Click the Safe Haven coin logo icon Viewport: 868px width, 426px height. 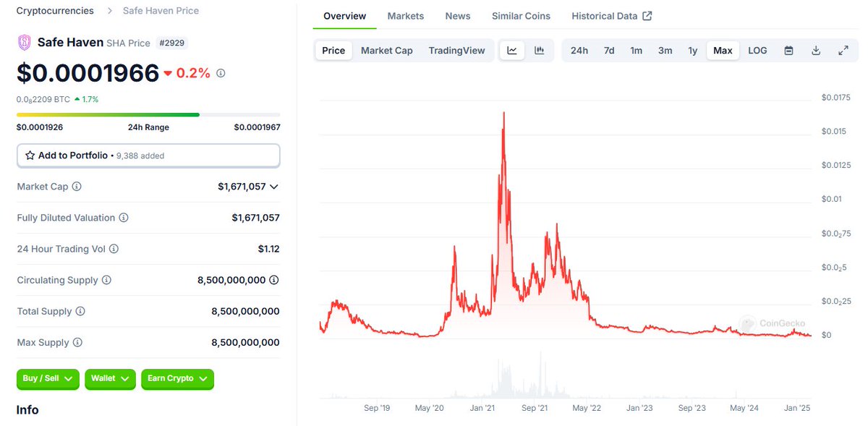(x=25, y=43)
